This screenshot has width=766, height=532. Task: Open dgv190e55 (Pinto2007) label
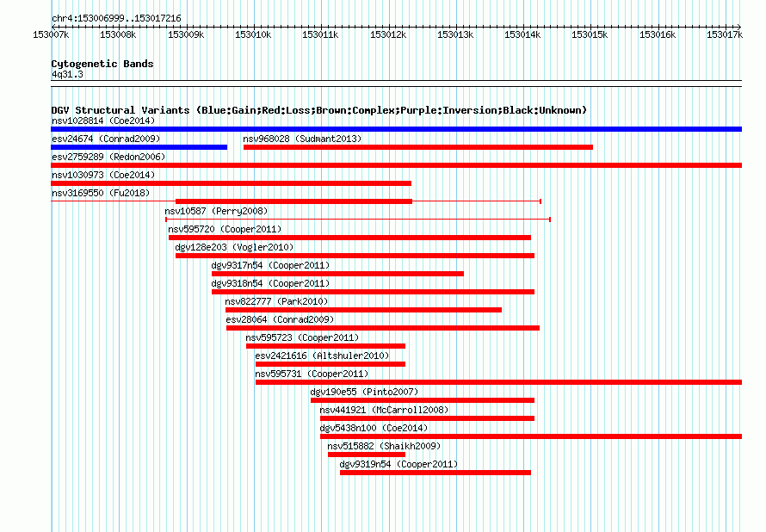pyautogui.click(x=364, y=392)
